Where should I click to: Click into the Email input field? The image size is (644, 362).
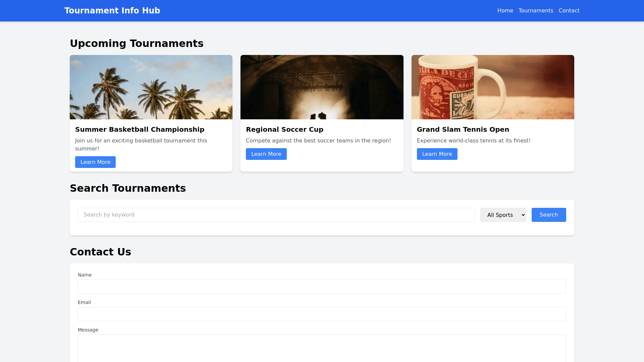coord(322,314)
